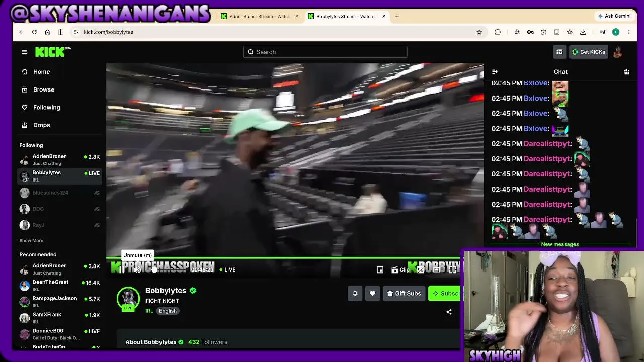Click the Gift Subs button

[x=404, y=294]
